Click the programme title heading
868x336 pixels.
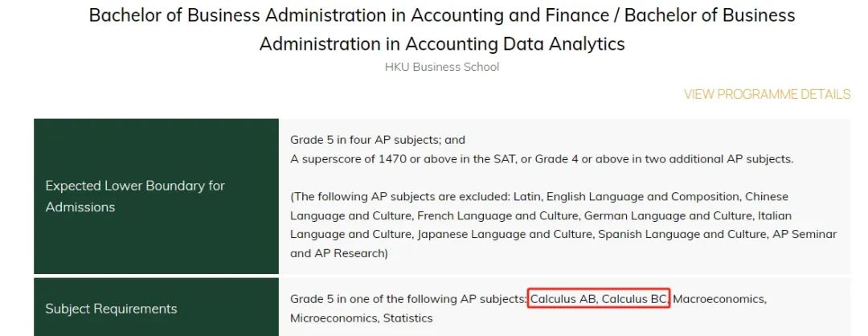pyautogui.click(x=442, y=29)
